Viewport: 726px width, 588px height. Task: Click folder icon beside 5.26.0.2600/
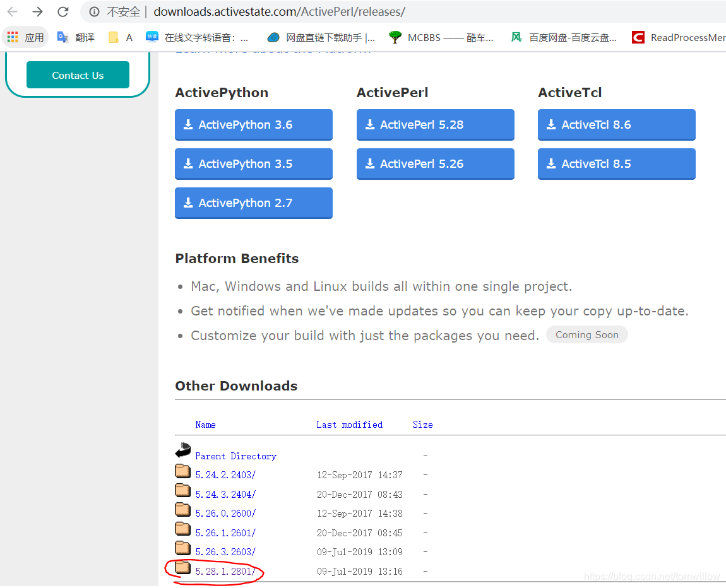click(x=183, y=509)
